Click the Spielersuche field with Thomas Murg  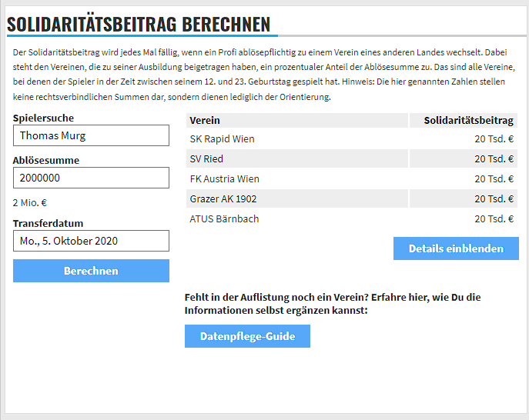pos(91,136)
